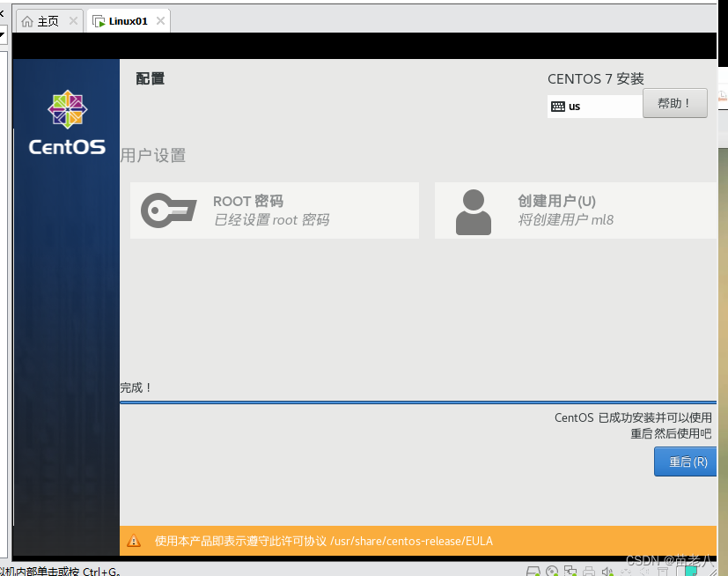This screenshot has width=728, height=576.
Task: Click the keyboard layout icon
Action: [557, 107]
